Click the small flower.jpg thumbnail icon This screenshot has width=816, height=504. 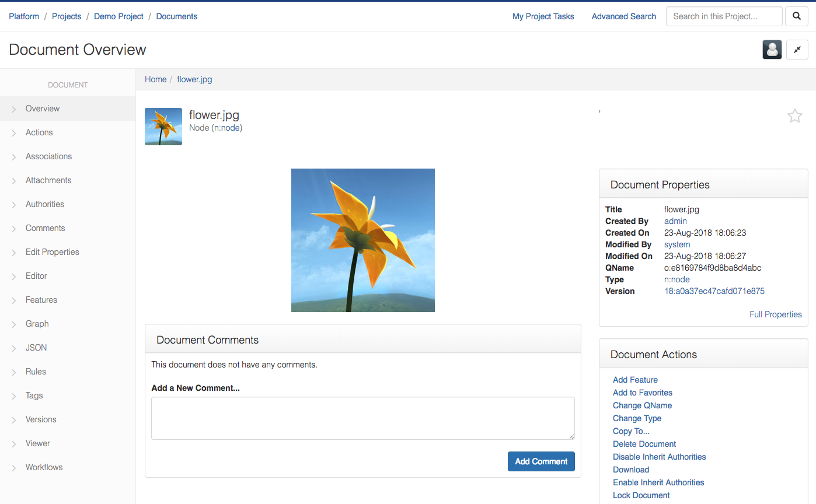coord(163,127)
